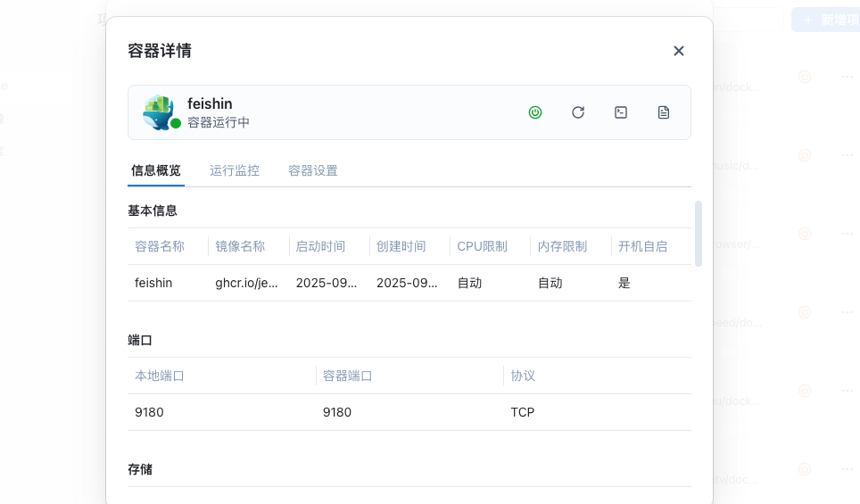The image size is (860, 504).
Task: Restart the feishin container
Action: click(578, 112)
